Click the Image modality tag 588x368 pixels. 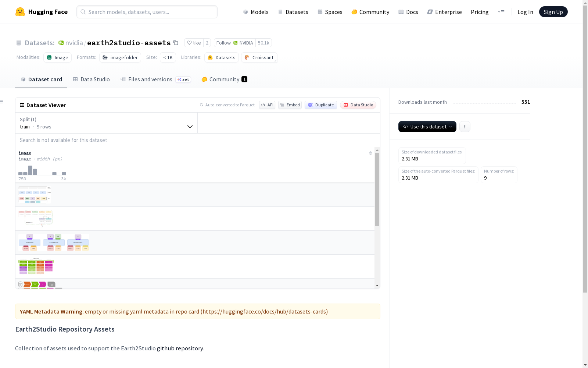(57, 57)
